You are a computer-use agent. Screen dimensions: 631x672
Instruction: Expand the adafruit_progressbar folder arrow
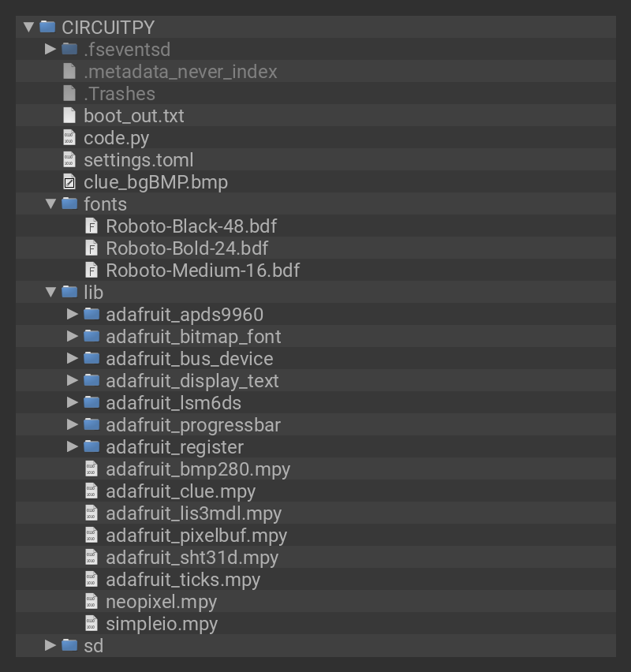tap(73, 425)
